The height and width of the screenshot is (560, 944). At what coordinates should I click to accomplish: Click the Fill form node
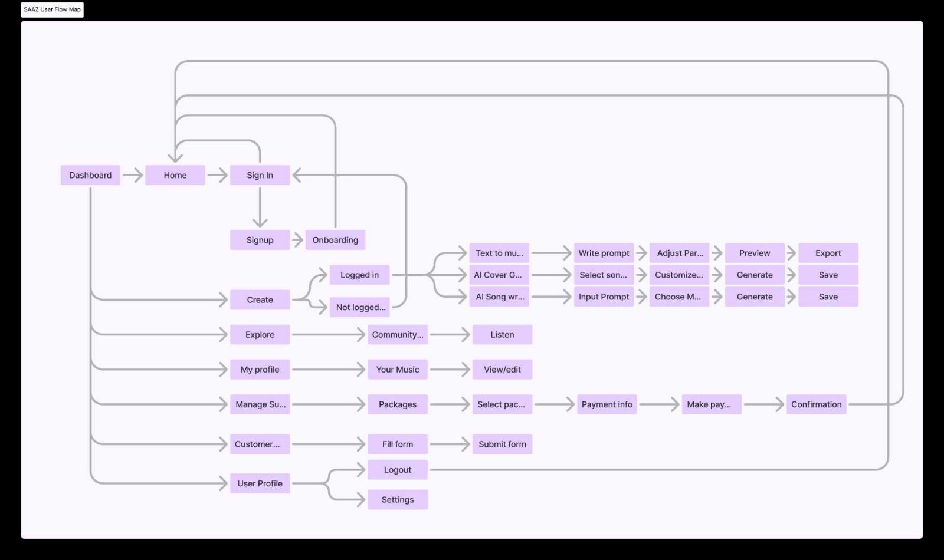398,444
